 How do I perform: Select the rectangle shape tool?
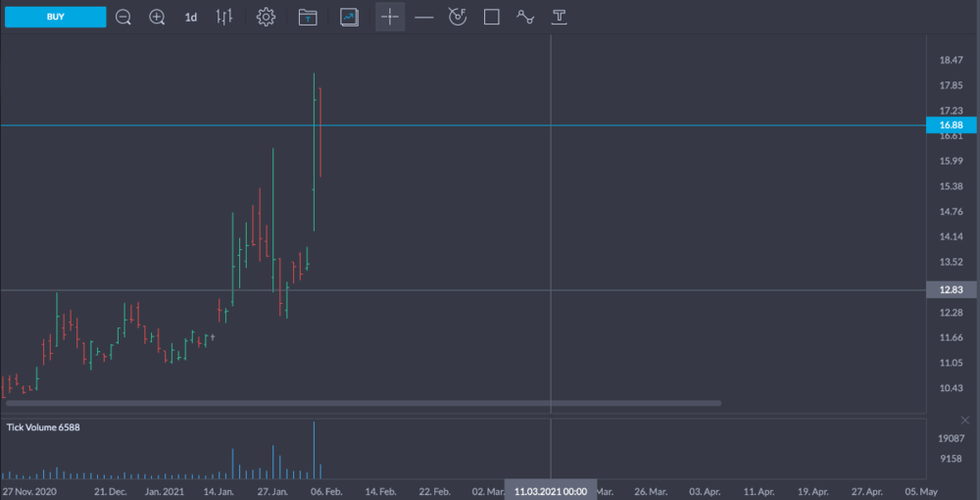click(x=492, y=18)
